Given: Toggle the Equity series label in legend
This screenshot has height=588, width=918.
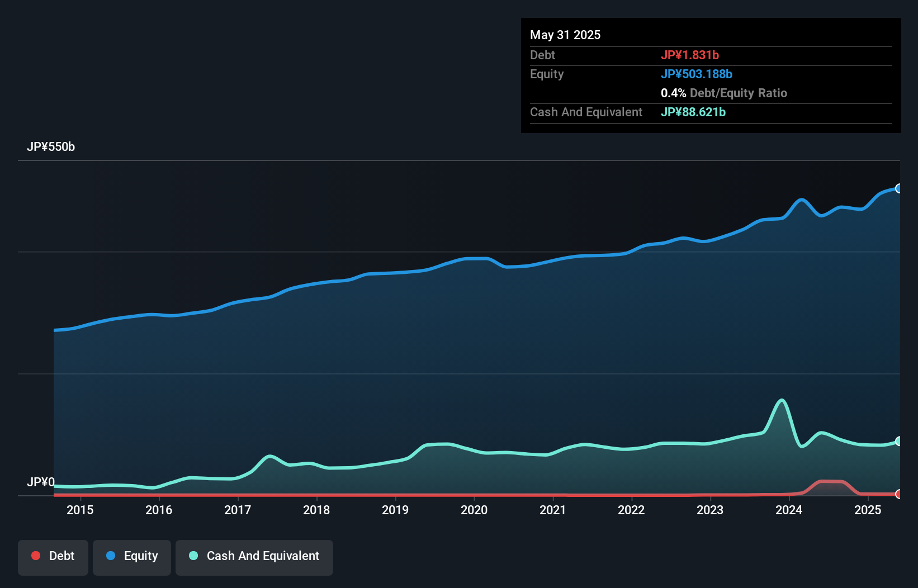Looking at the screenshot, I should pos(141,556).
